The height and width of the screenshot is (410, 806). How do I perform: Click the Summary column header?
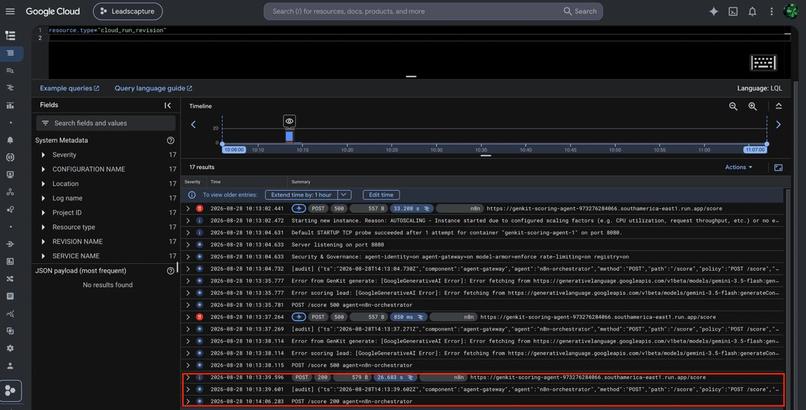pyautogui.click(x=301, y=182)
